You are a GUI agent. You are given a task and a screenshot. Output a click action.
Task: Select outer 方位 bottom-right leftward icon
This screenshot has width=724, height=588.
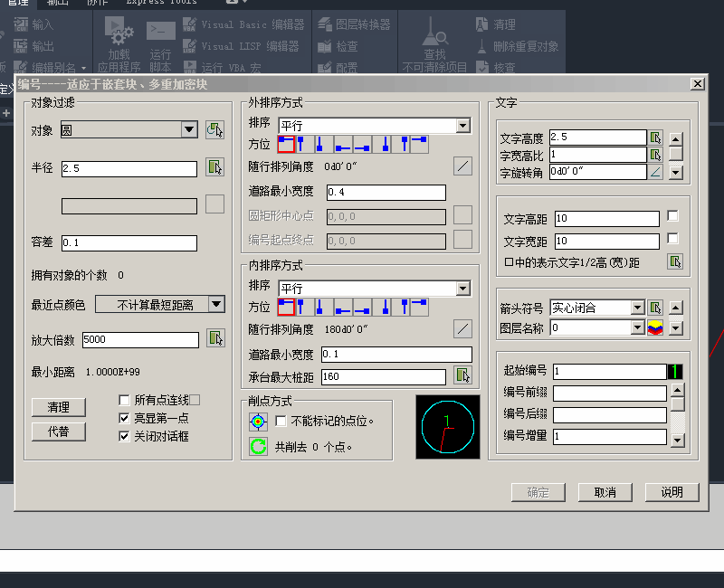[x=362, y=144]
